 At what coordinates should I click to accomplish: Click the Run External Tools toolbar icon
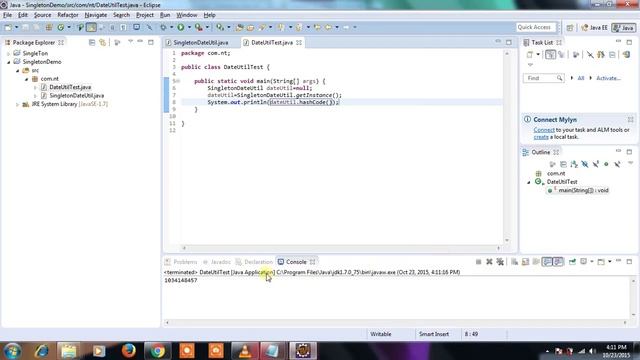click(x=199, y=27)
